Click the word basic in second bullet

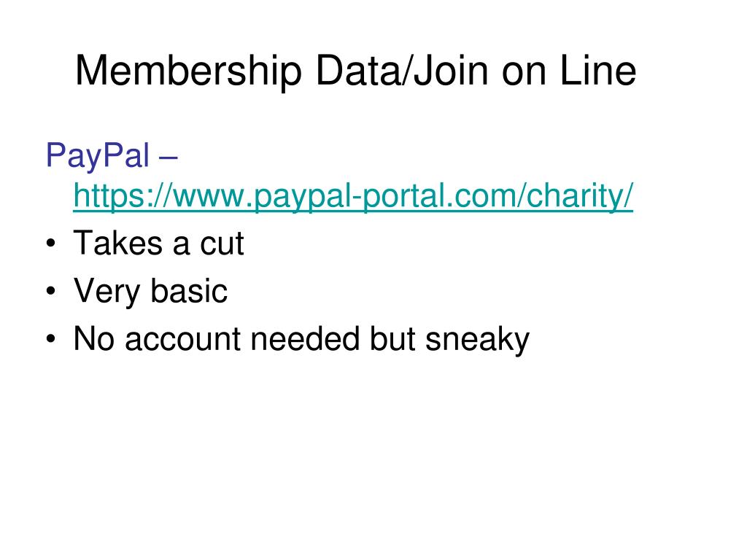(189, 290)
